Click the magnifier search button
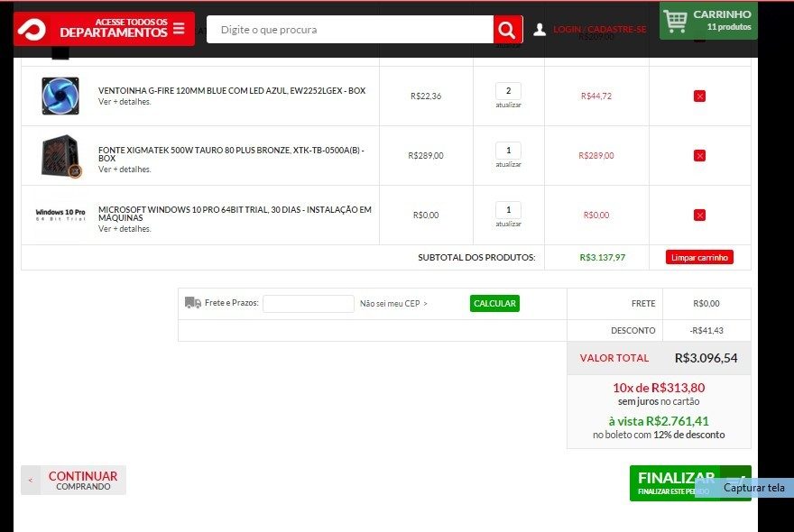794x532 pixels. pos(507,30)
